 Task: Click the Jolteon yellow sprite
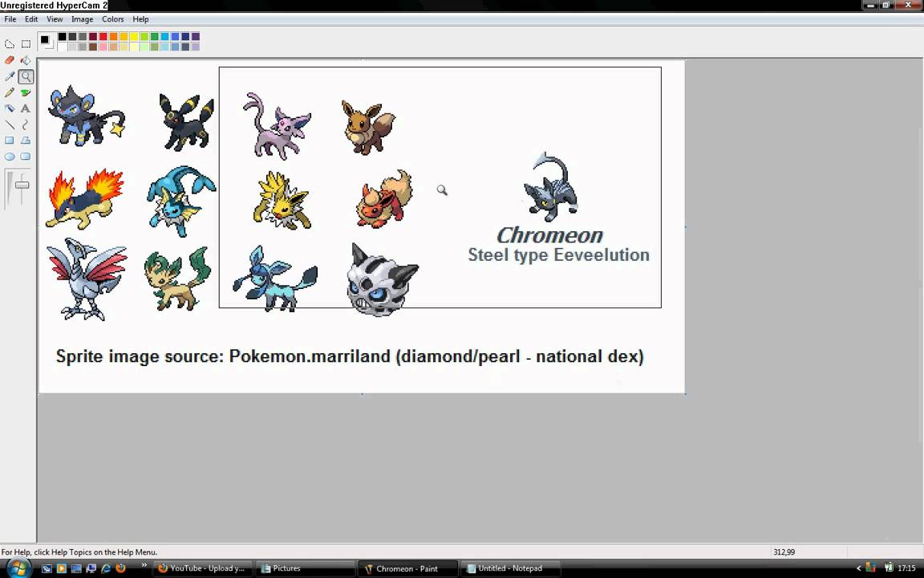282,201
